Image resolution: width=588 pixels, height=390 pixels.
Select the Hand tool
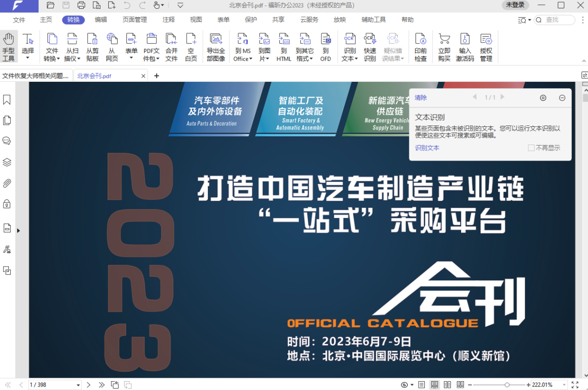point(8,46)
